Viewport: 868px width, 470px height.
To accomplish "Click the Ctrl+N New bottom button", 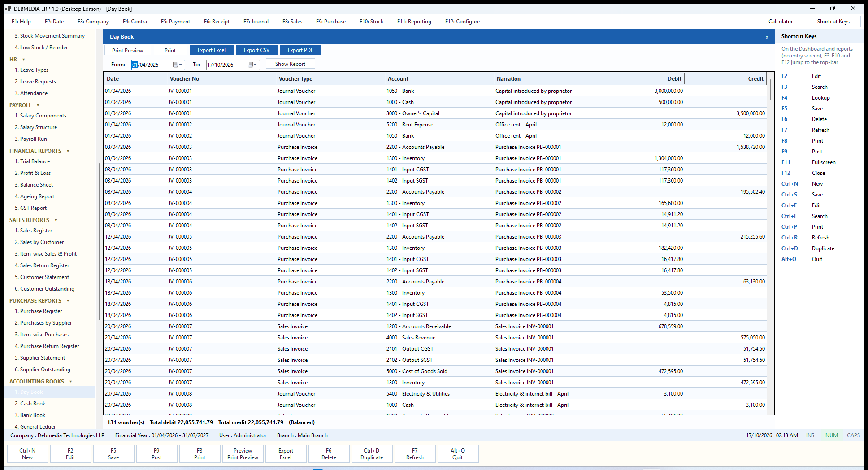I will coord(27,454).
